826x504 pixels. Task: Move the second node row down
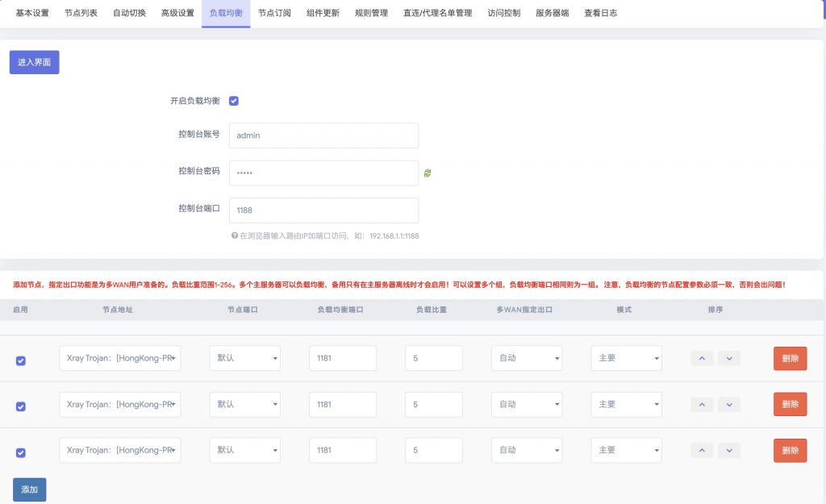tap(728, 404)
